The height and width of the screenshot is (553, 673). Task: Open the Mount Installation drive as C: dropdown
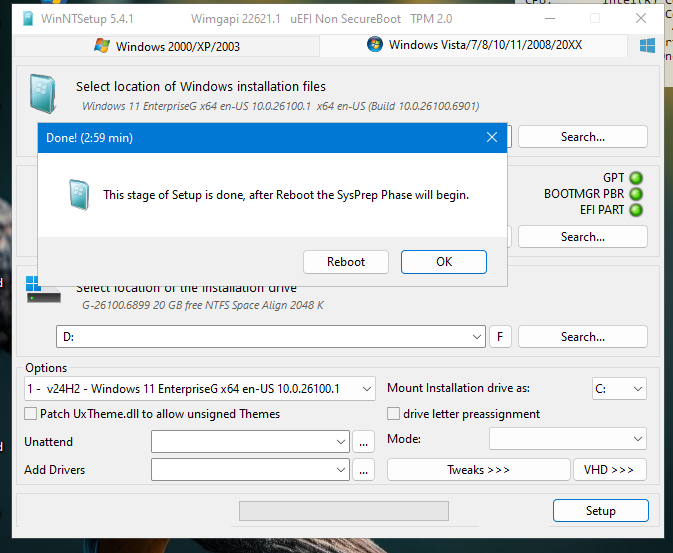click(619, 389)
